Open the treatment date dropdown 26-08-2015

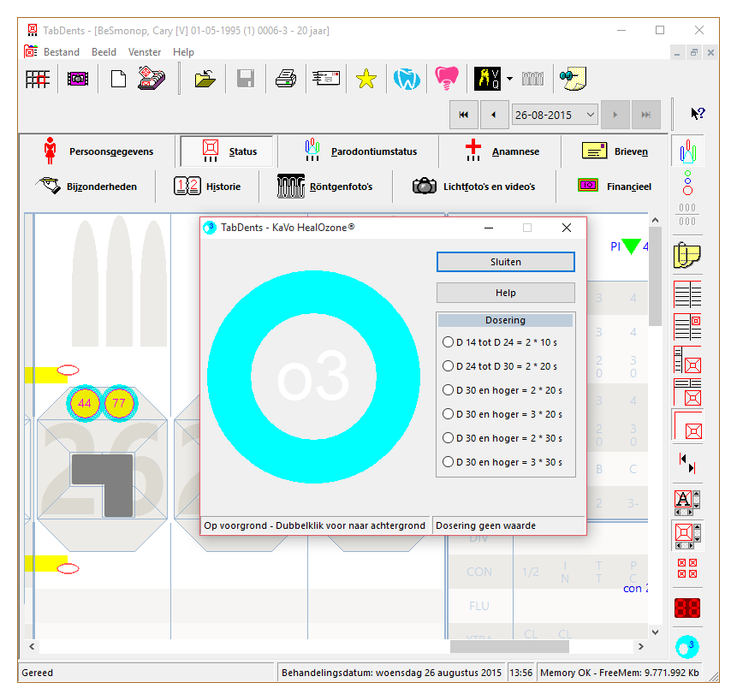coord(555,115)
